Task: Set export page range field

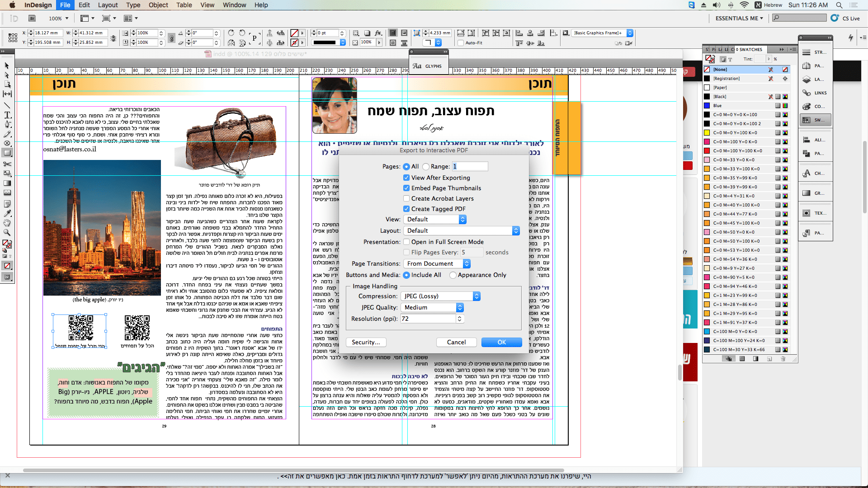Action: [470, 166]
